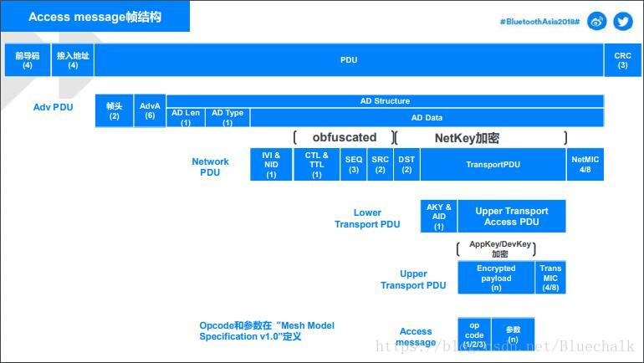The width and height of the screenshot is (644, 363).
Task: Select the Encrypted payload (n) block
Action: click(496, 278)
